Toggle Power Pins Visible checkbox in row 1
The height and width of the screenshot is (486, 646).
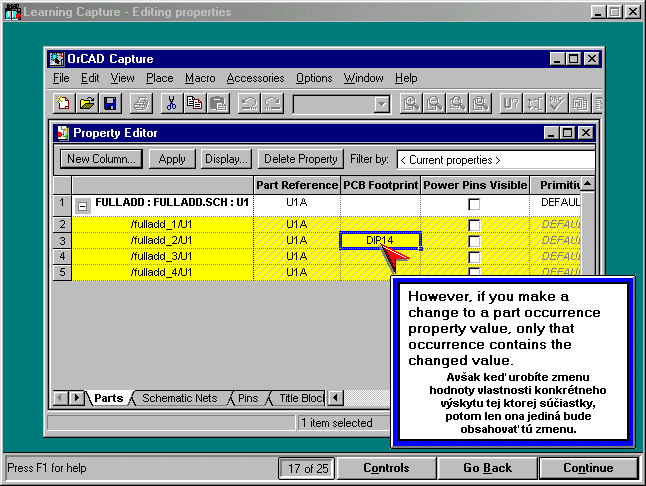pyautogui.click(x=474, y=204)
